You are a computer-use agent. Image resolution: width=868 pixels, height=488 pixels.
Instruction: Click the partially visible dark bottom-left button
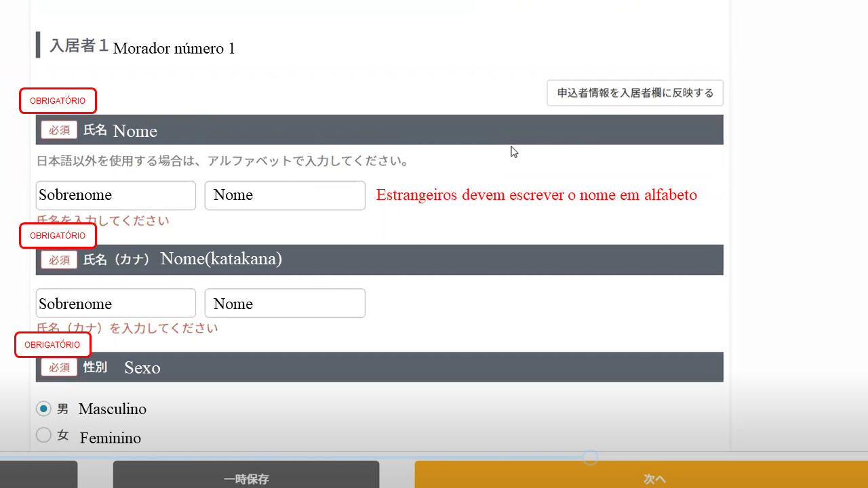[x=38, y=474]
